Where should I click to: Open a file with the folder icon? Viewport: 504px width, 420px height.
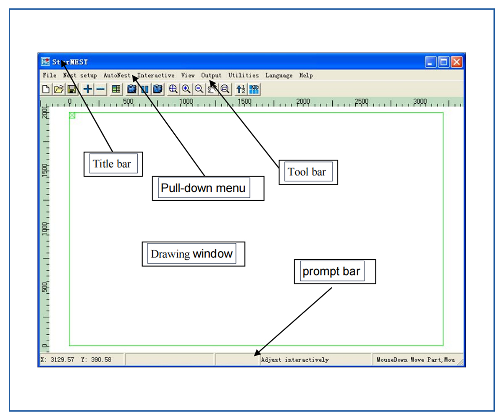[59, 89]
